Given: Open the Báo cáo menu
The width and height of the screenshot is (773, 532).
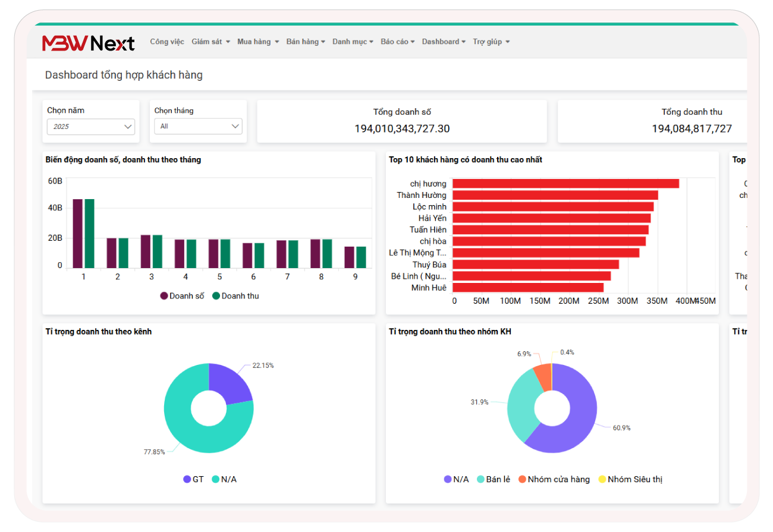Looking at the screenshot, I should (398, 42).
